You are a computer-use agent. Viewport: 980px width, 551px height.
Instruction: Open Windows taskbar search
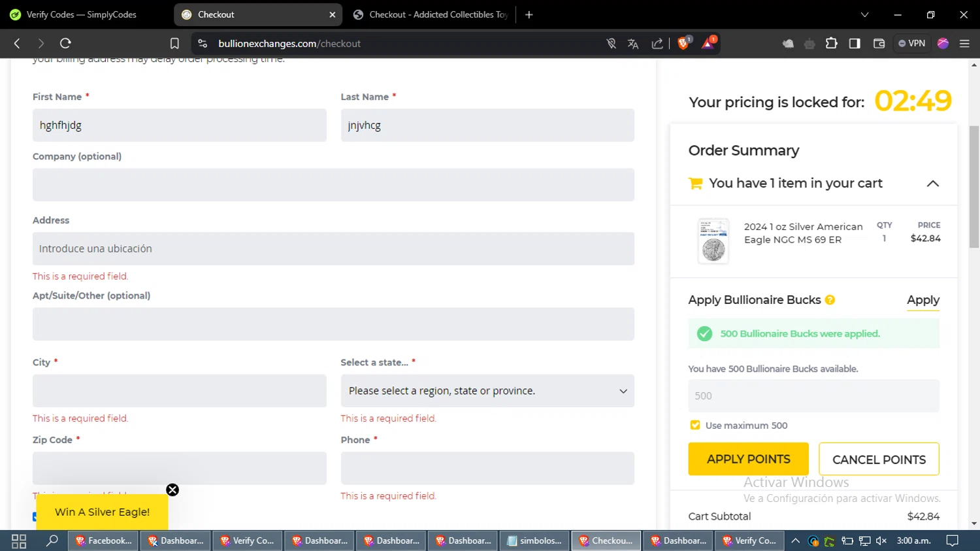pos(52,541)
